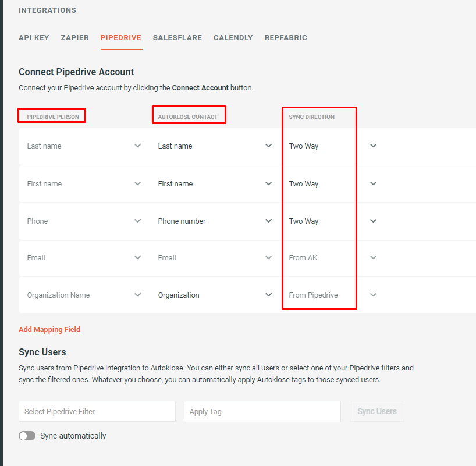Select Two Way value in First name row
The width and height of the screenshot is (476, 466).
point(304,184)
